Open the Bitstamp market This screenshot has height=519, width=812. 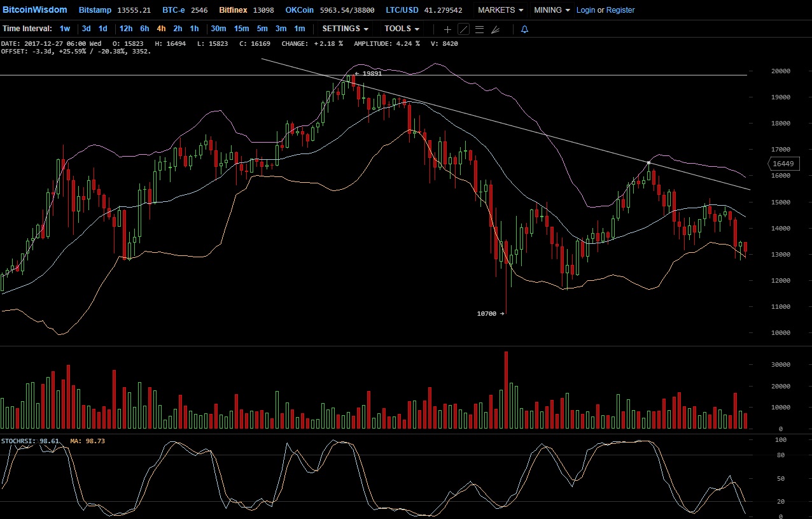[94, 10]
